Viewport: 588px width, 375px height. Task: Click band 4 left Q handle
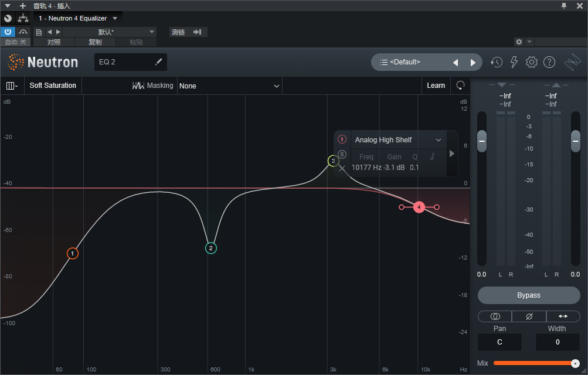pos(402,207)
